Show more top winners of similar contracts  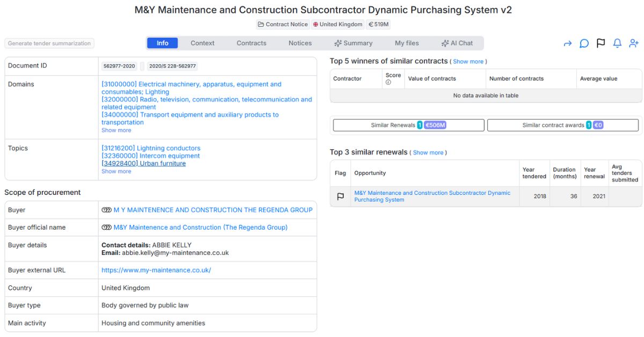[x=468, y=62]
